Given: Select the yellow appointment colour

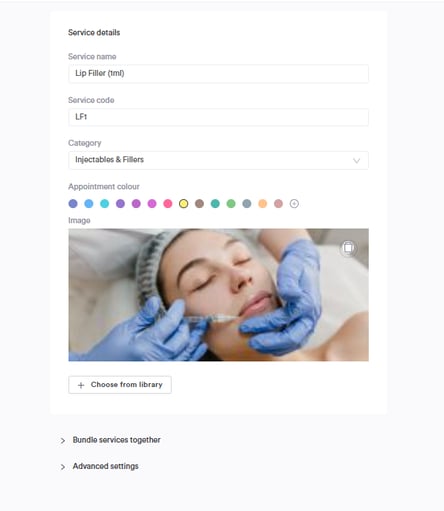Looking at the screenshot, I should pos(183,204).
